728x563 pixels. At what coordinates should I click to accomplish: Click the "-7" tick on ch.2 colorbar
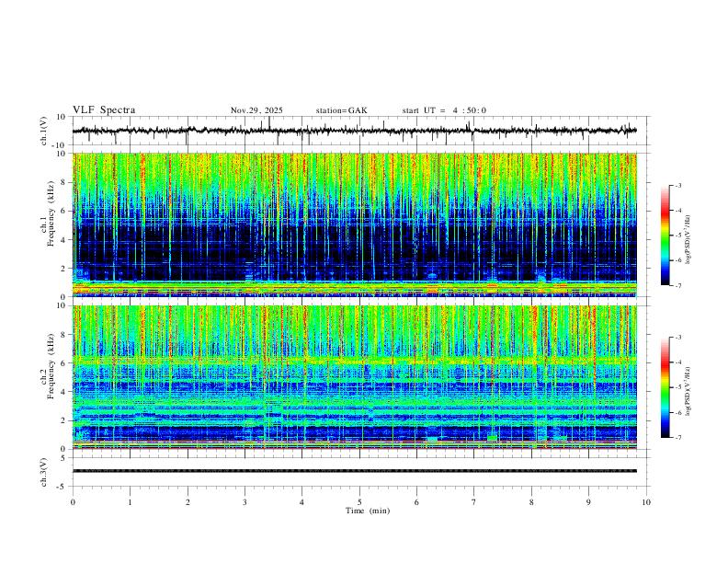click(677, 438)
